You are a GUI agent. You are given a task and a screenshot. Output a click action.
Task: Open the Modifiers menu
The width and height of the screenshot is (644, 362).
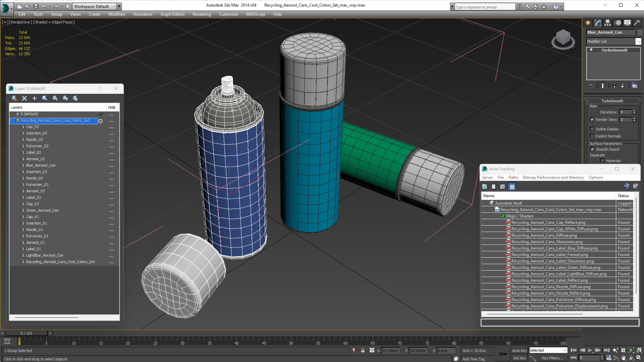[116, 14]
